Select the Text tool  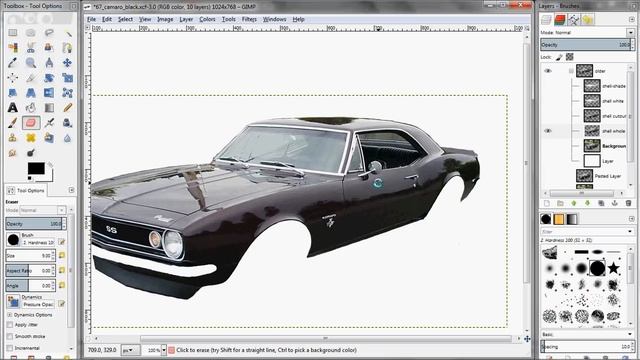coord(13,107)
